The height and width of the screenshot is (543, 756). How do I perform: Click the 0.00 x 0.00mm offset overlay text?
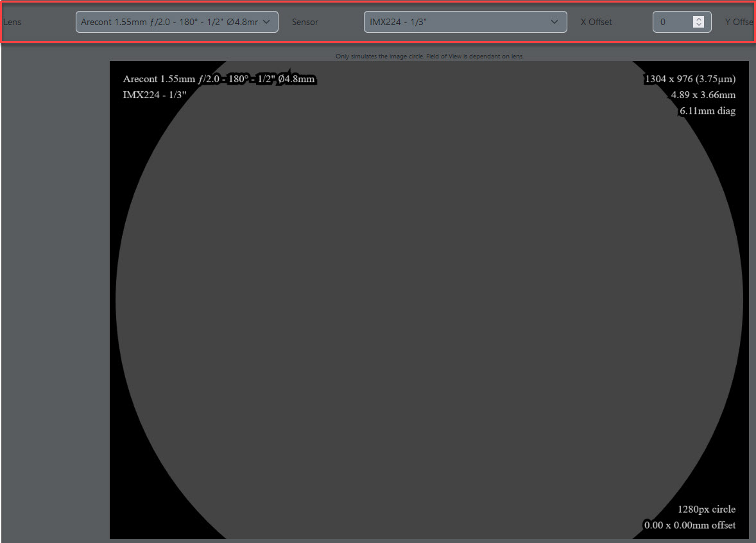[x=690, y=525]
